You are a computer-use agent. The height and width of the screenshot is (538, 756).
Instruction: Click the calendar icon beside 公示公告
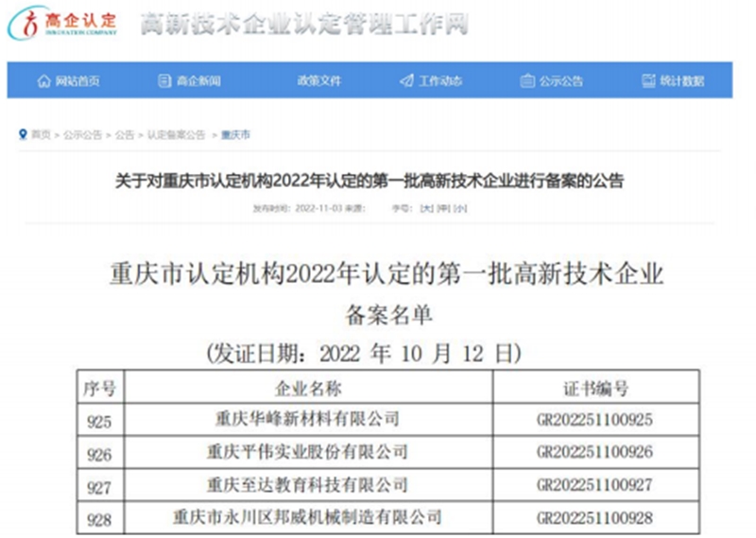pos(527,81)
